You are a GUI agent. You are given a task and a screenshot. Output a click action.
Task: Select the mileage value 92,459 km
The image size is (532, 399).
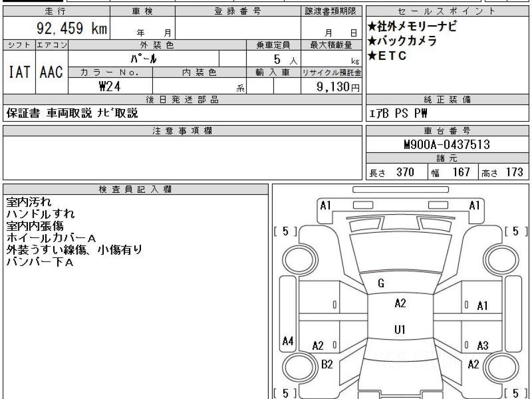coord(71,29)
